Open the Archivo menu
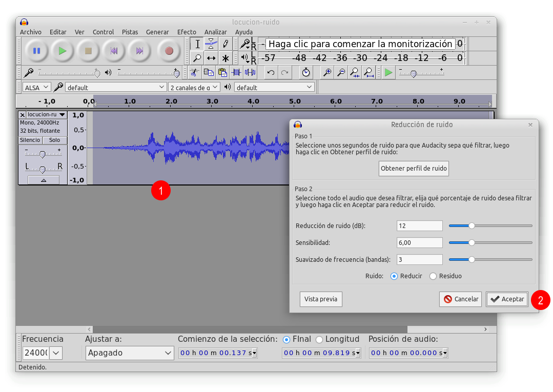The width and height of the screenshot is (553, 392). (31, 32)
